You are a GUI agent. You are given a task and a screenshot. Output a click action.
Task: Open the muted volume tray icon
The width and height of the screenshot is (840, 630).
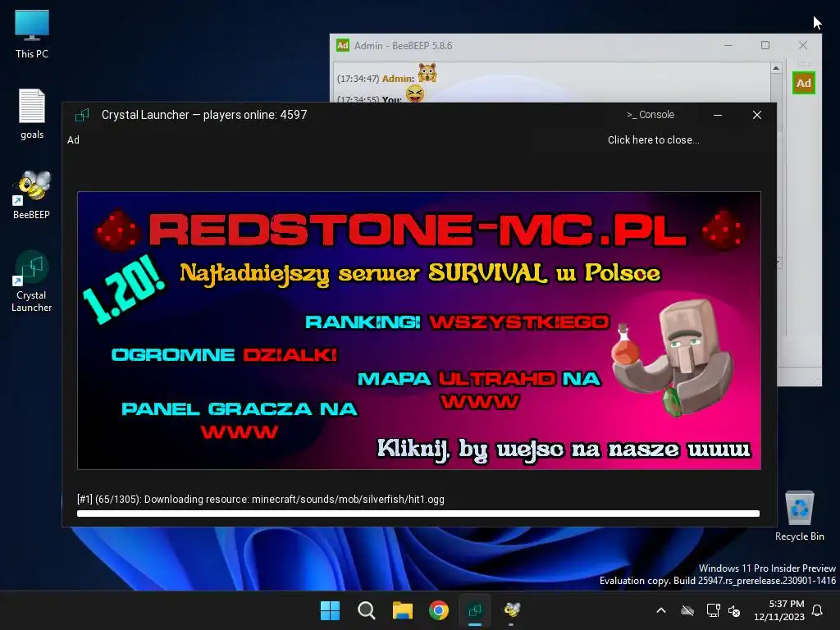(734, 610)
